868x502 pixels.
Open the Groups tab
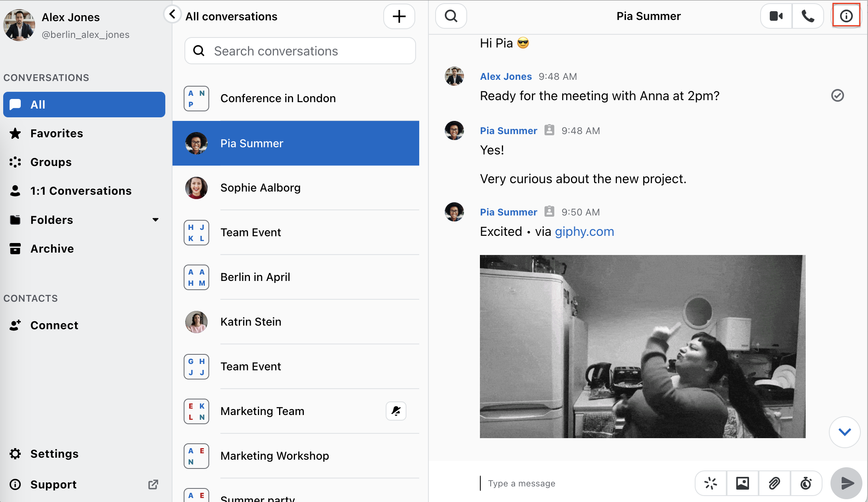coord(84,162)
